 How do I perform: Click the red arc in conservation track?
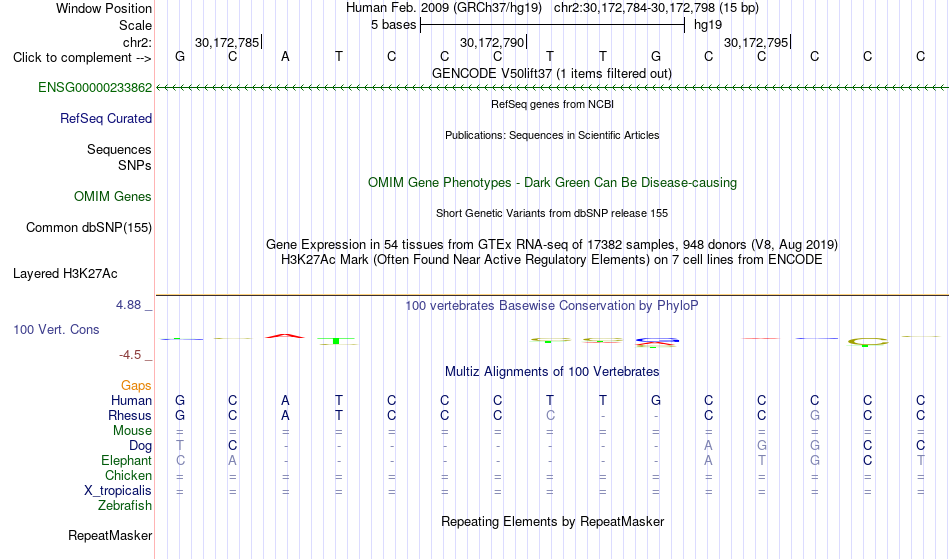(x=285, y=336)
